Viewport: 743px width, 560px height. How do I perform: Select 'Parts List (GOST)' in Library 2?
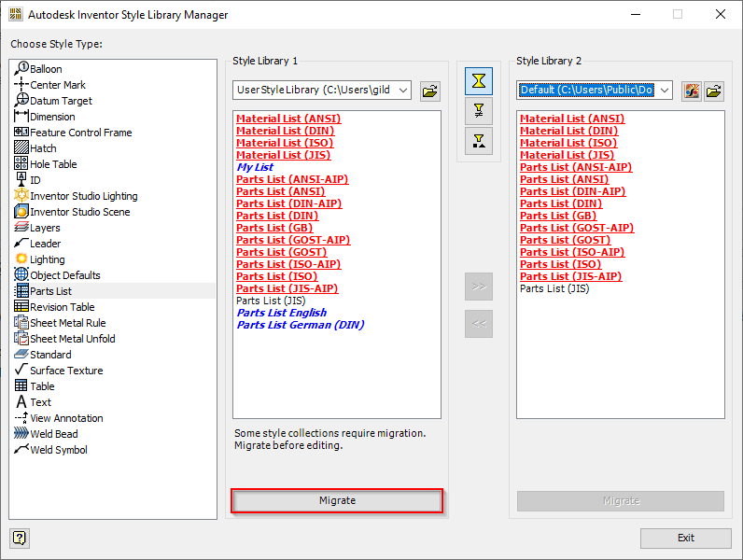pos(565,240)
